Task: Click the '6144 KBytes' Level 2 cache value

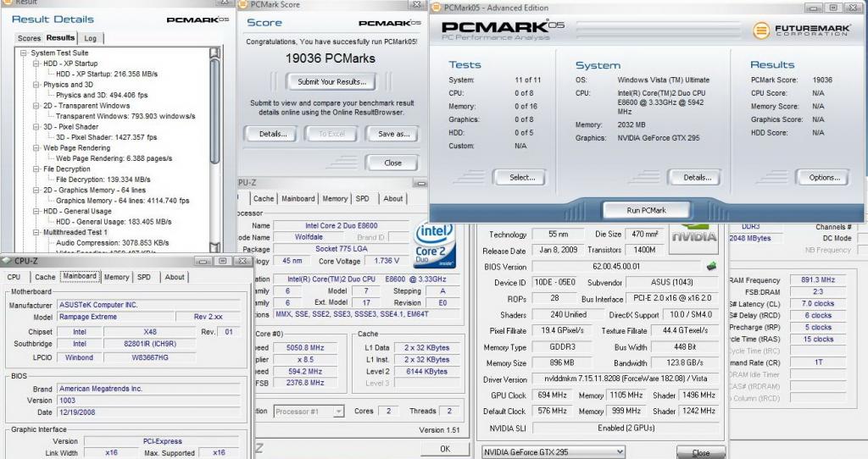Action: (x=426, y=372)
